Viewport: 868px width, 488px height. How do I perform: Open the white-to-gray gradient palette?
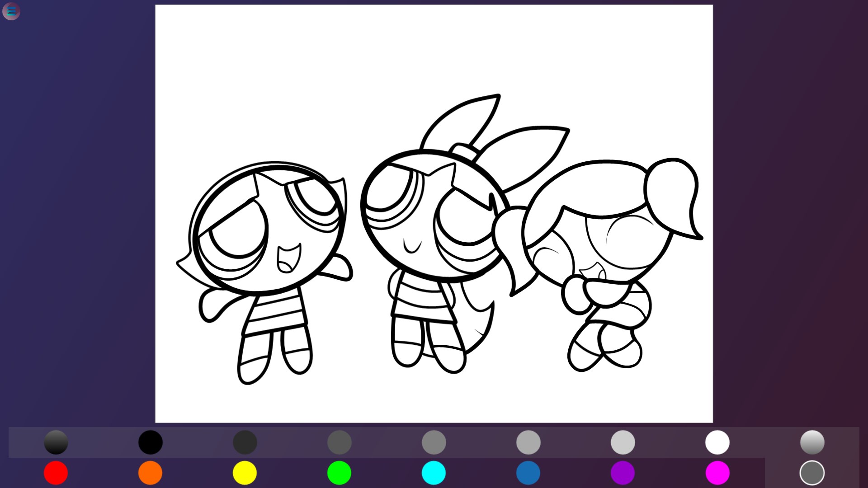pos(812,442)
